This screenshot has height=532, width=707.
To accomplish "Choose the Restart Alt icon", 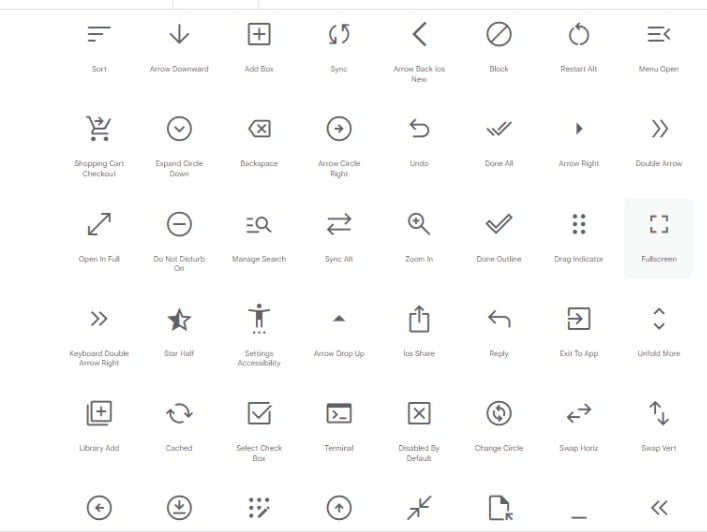I will [x=579, y=34].
